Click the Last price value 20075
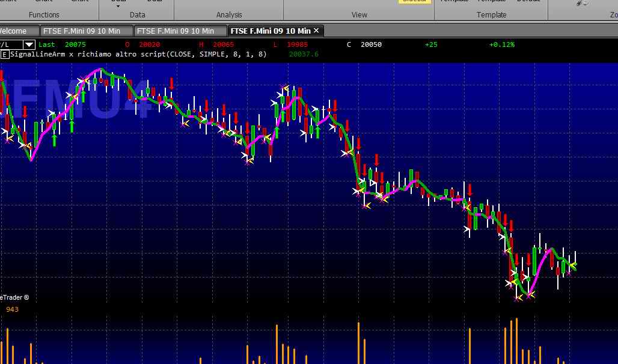The height and width of the screenshot is (364, 618). pyautogui.click(x=75, y=44)
